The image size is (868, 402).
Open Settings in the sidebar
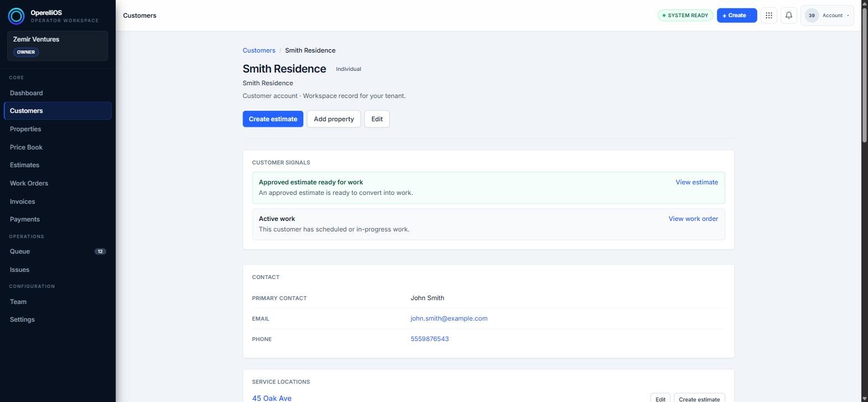[x=58, y=319]
